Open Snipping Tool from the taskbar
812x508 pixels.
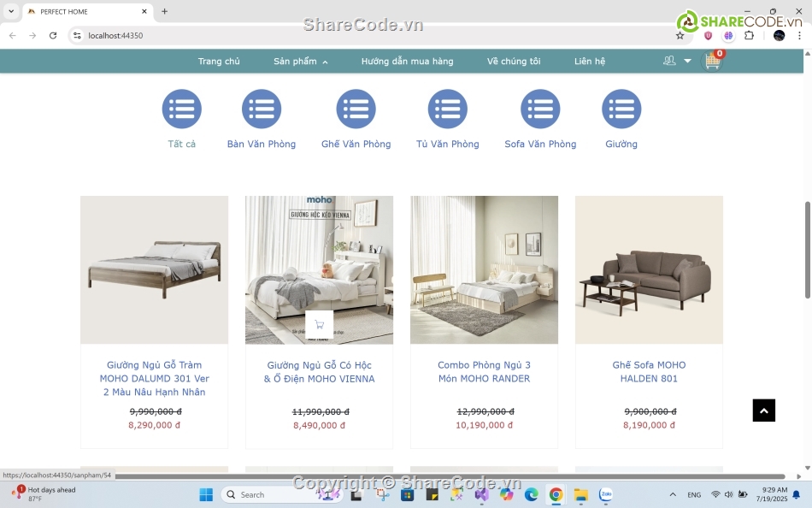coord(383,494)
